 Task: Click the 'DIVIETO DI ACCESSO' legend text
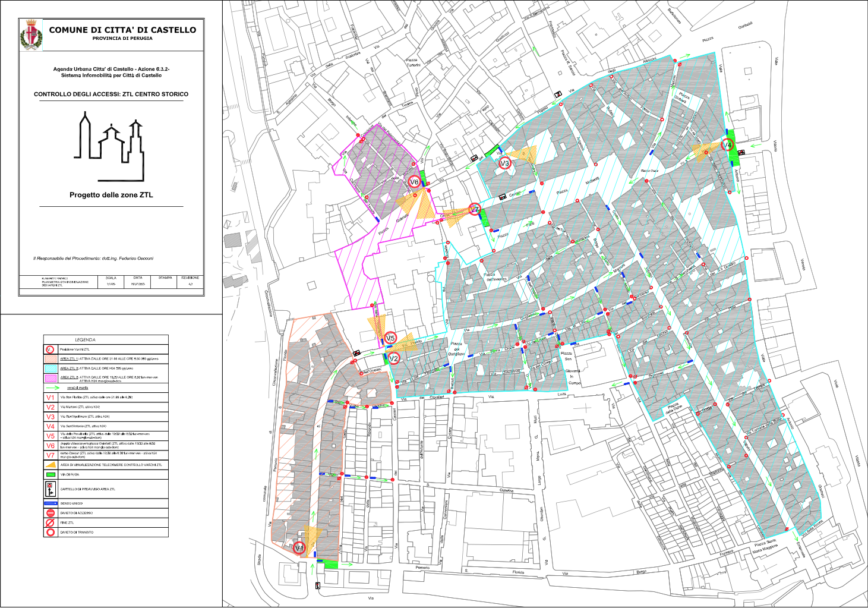76,513
